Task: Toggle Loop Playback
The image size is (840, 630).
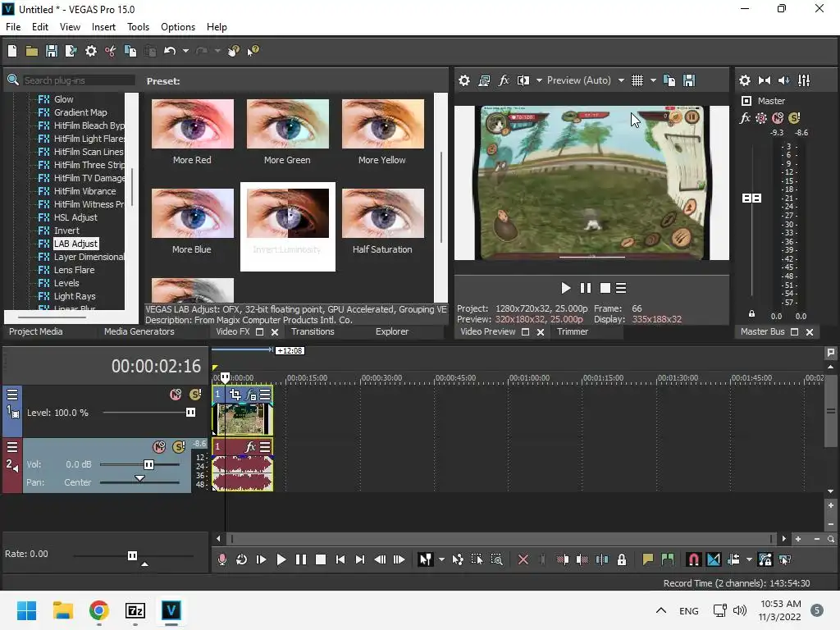Action: (x=242, y=559)
